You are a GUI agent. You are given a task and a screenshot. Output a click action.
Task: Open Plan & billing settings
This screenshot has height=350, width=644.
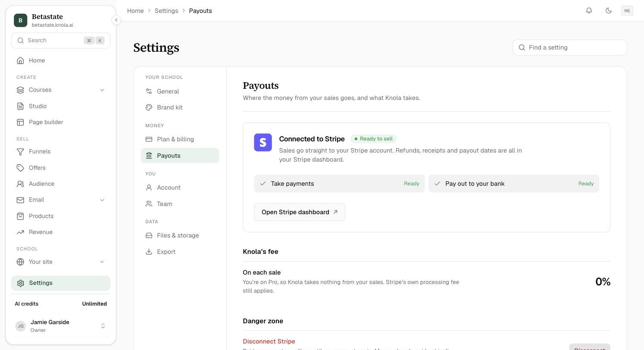pyautogui.click(x=180, y=139)
